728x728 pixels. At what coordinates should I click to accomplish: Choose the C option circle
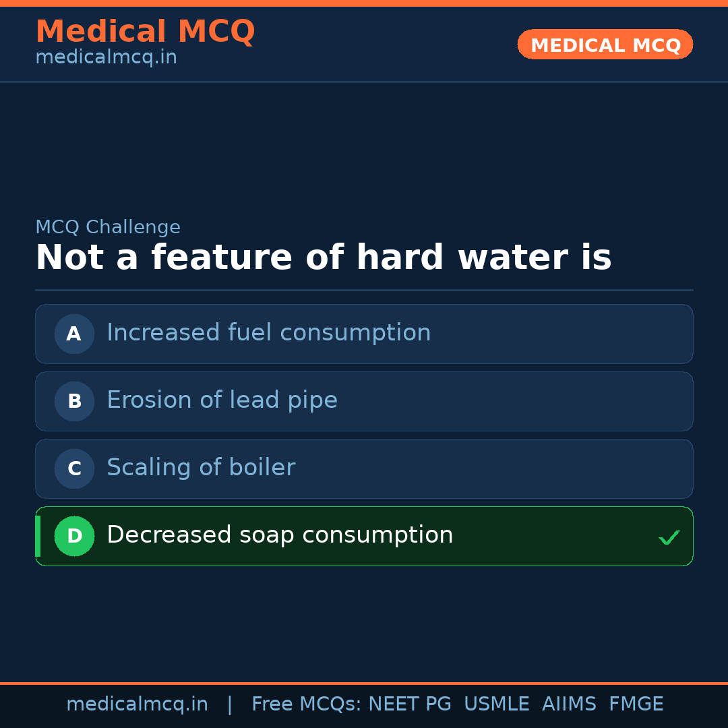74,468
